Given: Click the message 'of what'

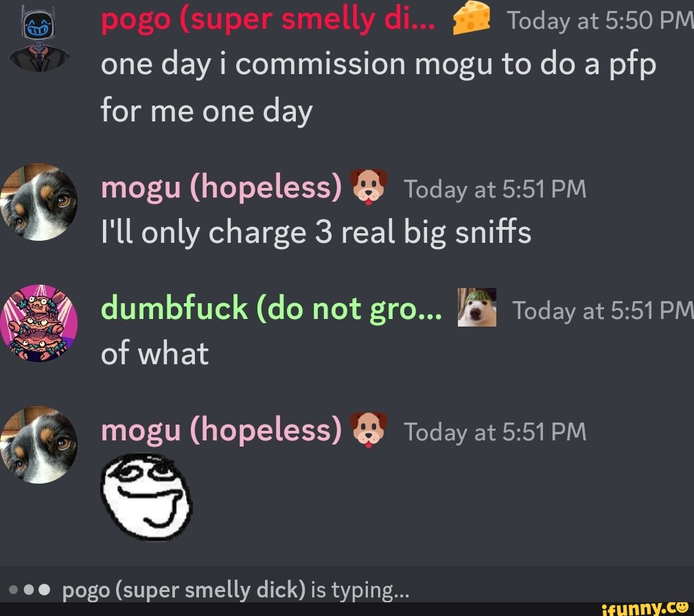Looking at the screenshot, I should pos(154,354).
